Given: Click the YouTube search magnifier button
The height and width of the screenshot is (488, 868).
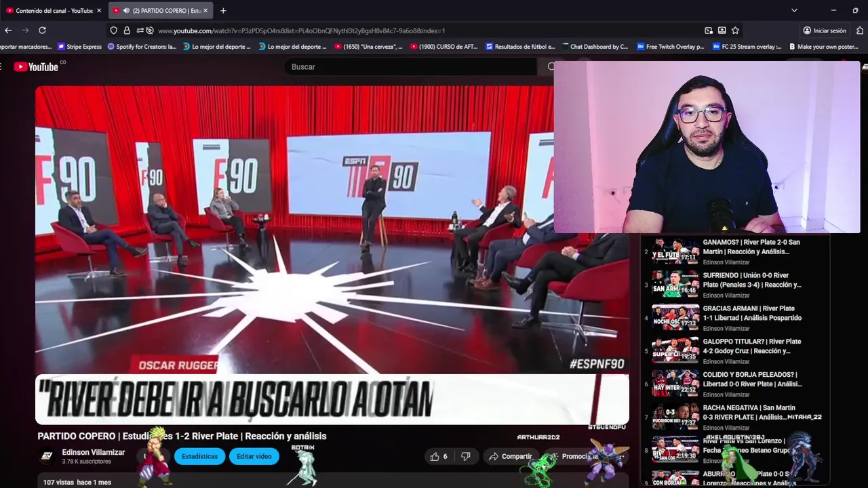Looking at the screenshot, I should coord(550,66).
